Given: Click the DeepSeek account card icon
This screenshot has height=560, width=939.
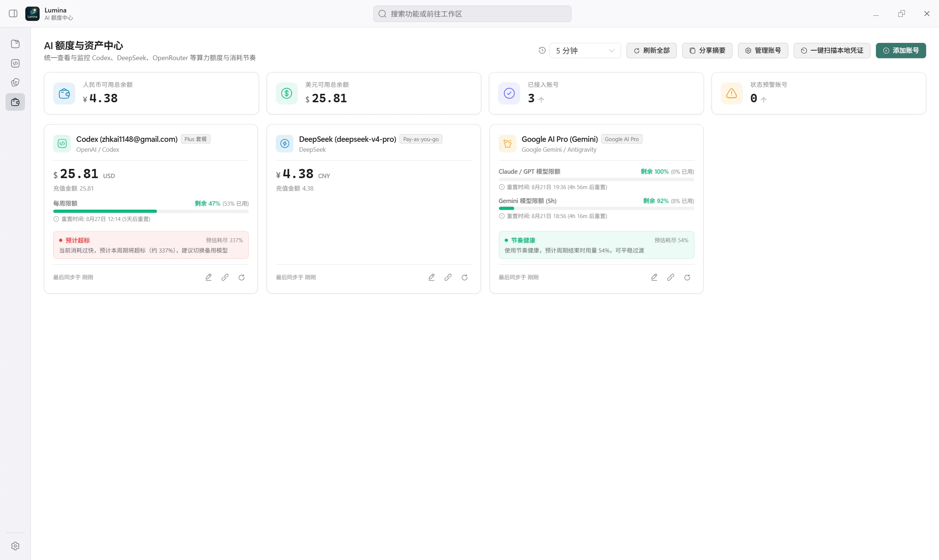Looking at the screenshot, I should tap(285, 144).
